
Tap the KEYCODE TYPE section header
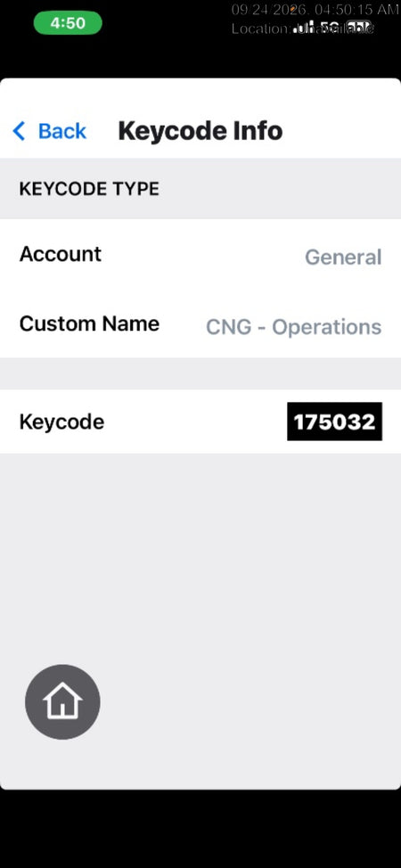click(x=89, y=189)
